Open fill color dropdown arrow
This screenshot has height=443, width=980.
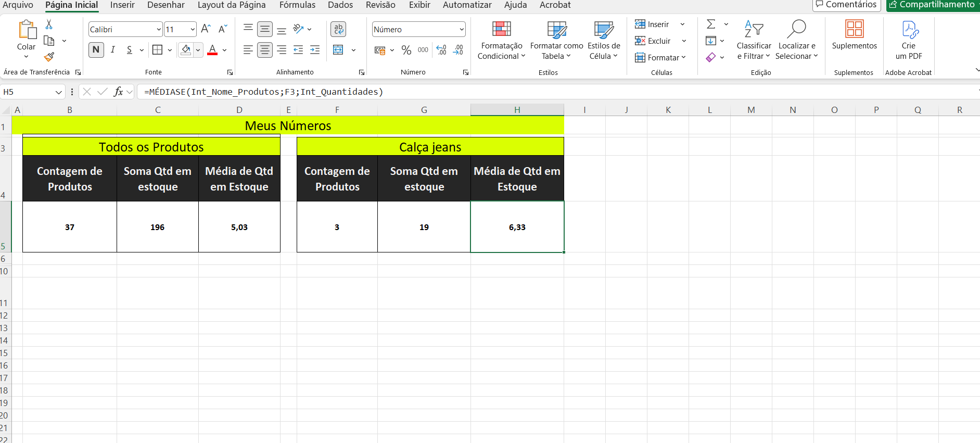(x=198, y=50)
